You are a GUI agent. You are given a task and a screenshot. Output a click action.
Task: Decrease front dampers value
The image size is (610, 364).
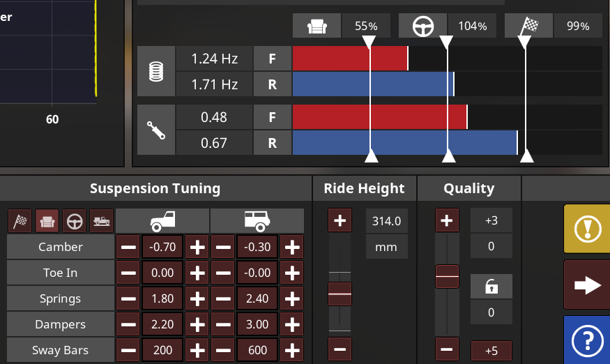tap(129, 324)
